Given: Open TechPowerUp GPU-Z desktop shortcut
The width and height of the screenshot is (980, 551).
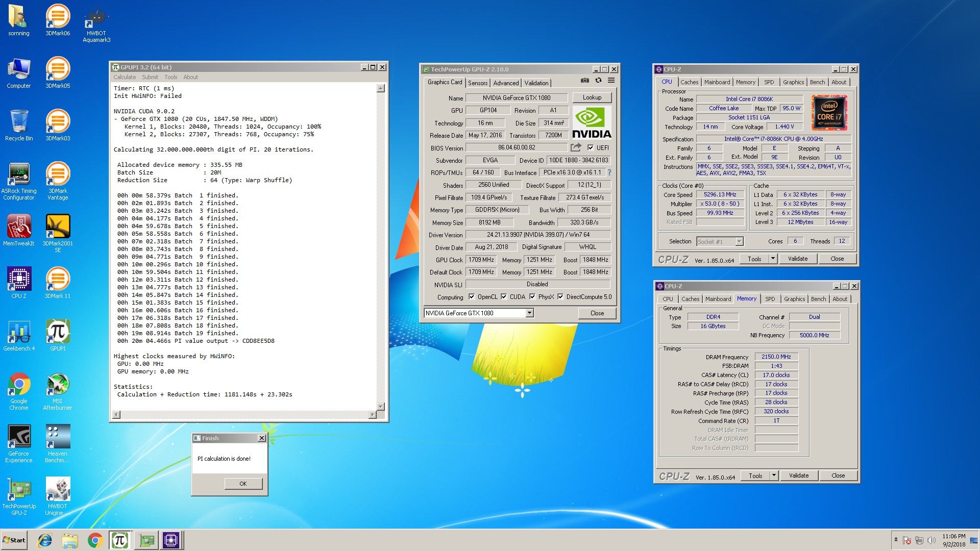Looking at the screenshot, I should click(x=18, y=497).
